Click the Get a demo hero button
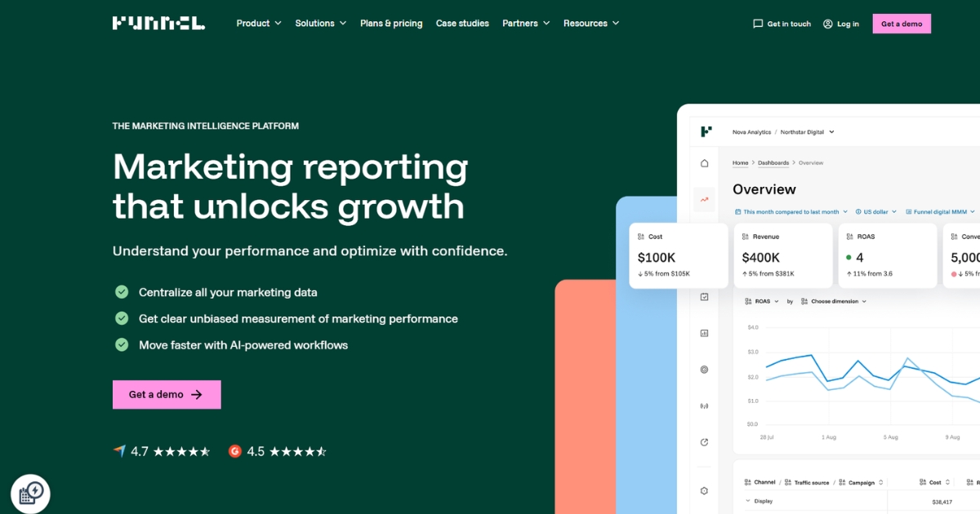The width and height of the screenshot is (980, 514). tap(167, 394)
